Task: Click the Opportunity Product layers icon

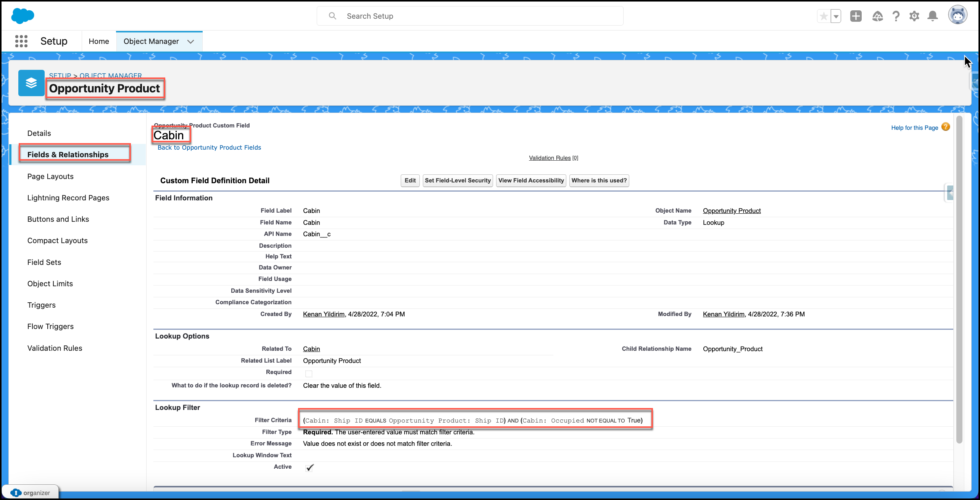Action: point(31,83)
